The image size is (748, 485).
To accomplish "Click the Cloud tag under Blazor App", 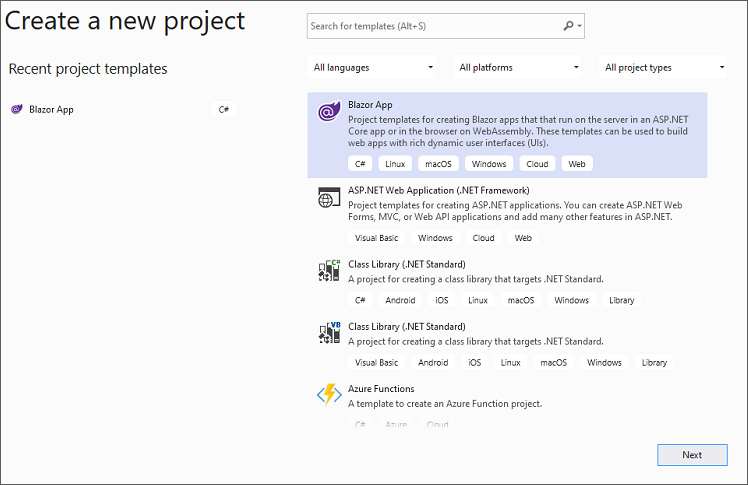I will pyautogui.click(x=537, y=164).
